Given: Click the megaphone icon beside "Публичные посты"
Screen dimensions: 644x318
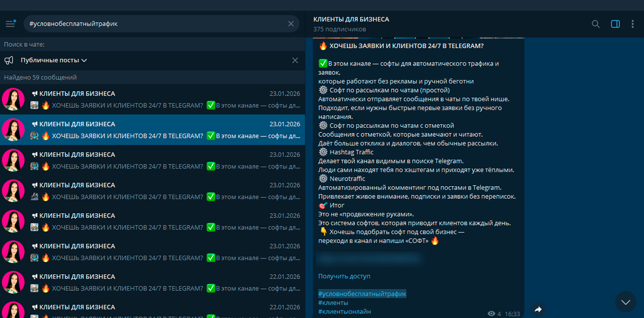Looking at the screenshot, I should (x=9, y=60).
